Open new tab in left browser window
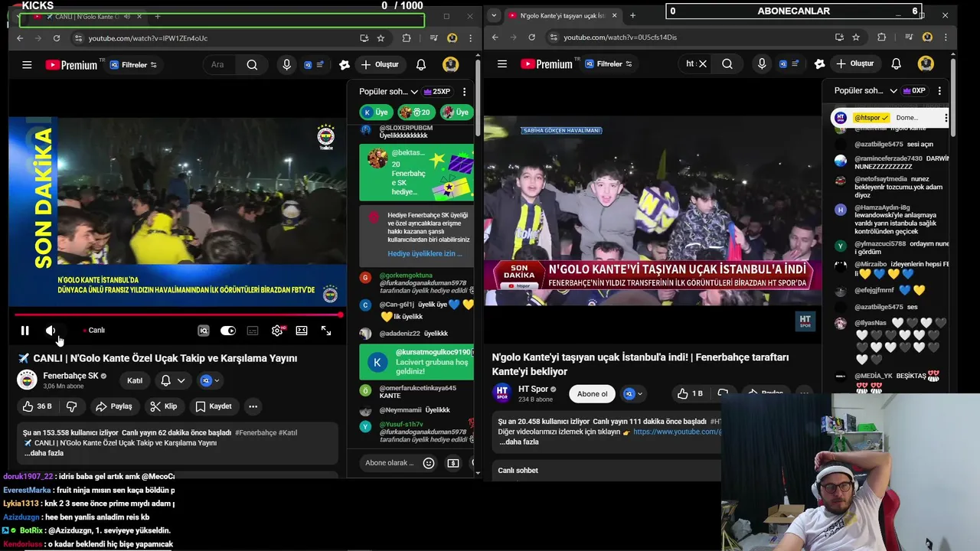980x551 pixels. 158,16
